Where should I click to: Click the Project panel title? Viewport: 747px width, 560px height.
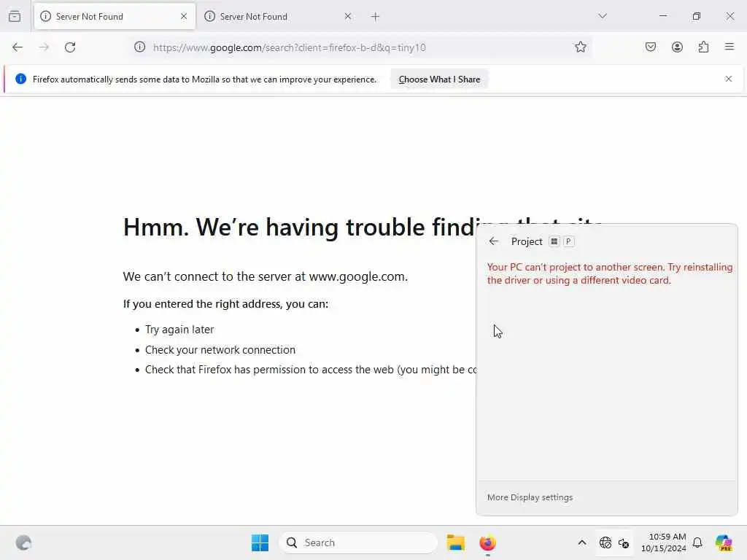(527, 241)
